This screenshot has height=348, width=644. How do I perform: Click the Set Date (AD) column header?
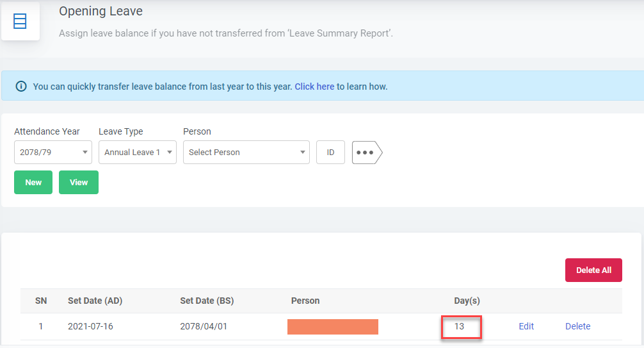tap(95, 301)
